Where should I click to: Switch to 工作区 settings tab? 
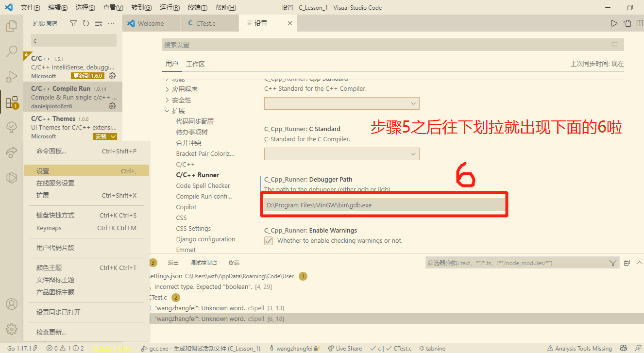(x=195, y=64)
